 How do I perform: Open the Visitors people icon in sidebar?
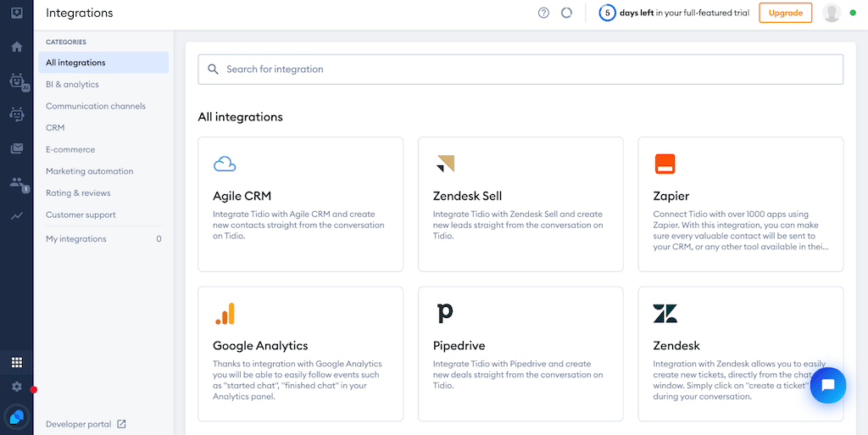click(19, 184)
